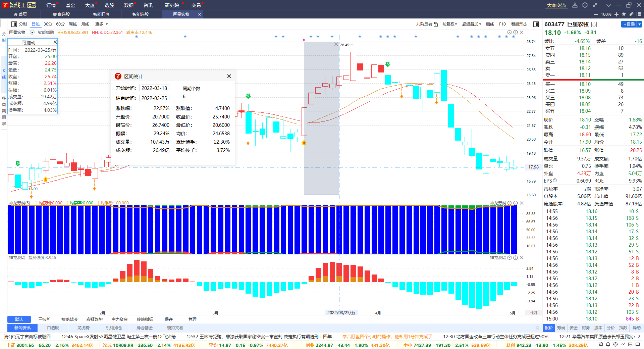Click the monitor screen icon in status bar
The width and height of the screenshot is (644, 349).
point(638,345)
